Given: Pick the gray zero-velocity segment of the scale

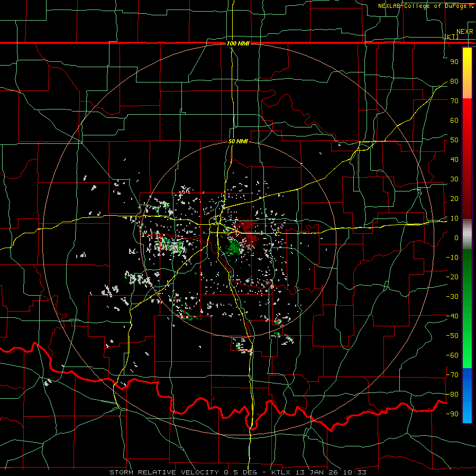Looking at the screenshot, I should 467,234.
